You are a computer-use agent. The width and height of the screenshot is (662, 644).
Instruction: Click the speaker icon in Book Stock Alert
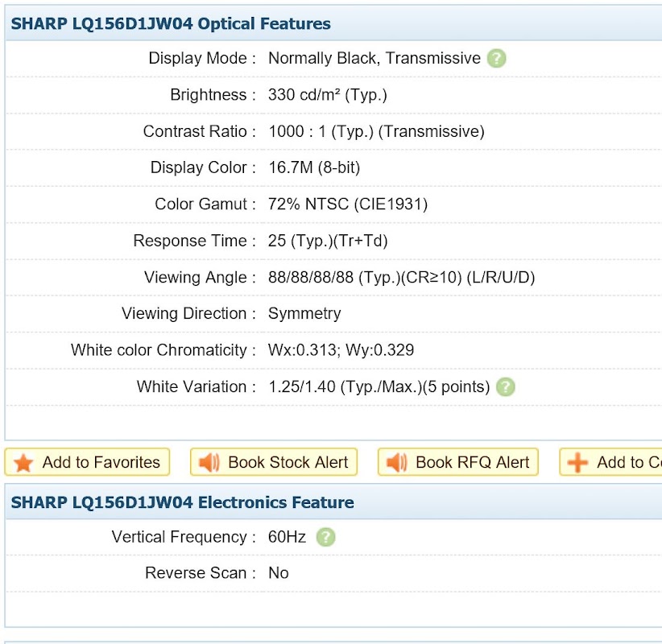pos(209,463)
